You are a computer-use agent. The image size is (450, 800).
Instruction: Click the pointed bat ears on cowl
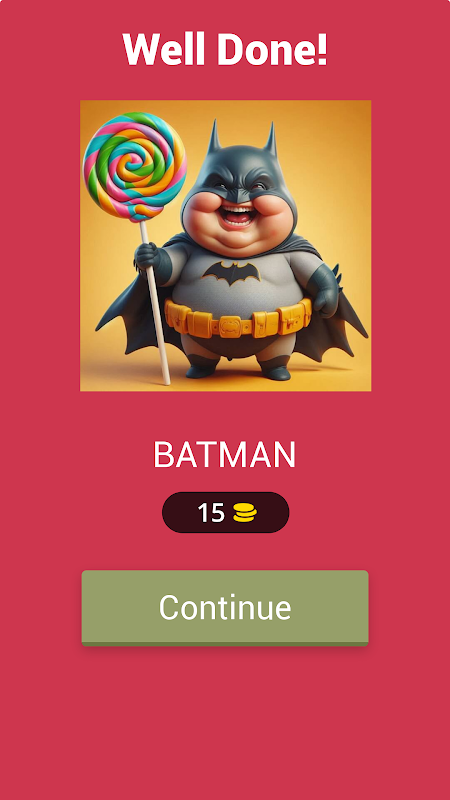242,138
